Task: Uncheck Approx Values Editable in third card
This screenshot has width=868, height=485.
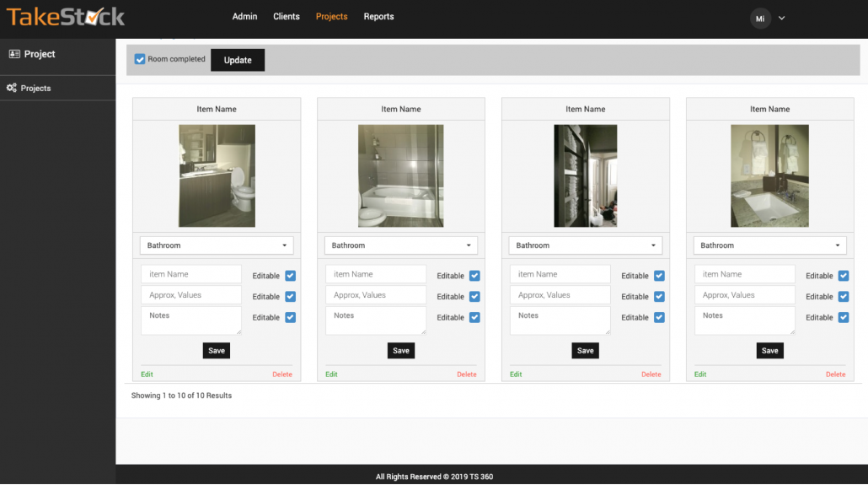Action: 659,297
